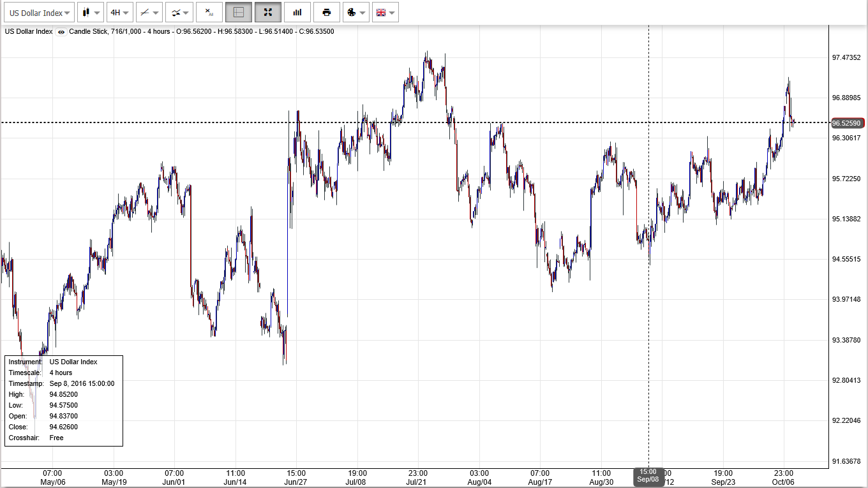Open the UK flag language dropdown
868x488 pixels.
(x=385, y=12)
